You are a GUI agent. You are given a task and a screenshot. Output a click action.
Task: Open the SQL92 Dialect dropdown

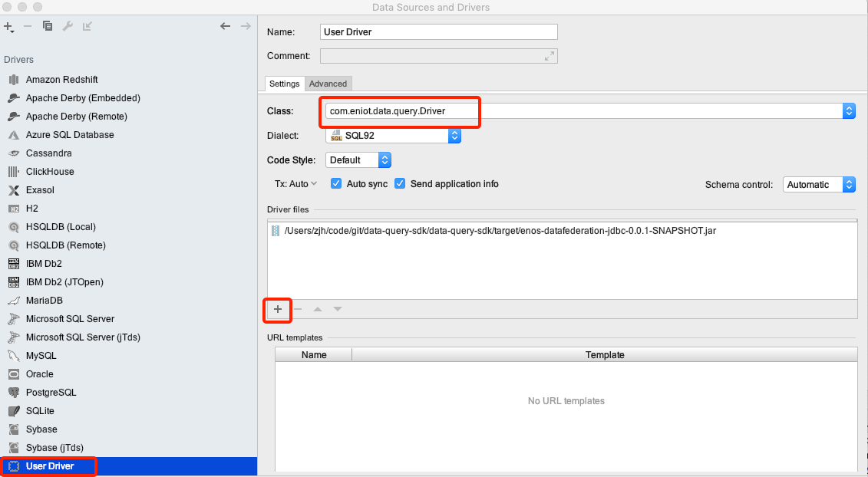pos(454,136)
